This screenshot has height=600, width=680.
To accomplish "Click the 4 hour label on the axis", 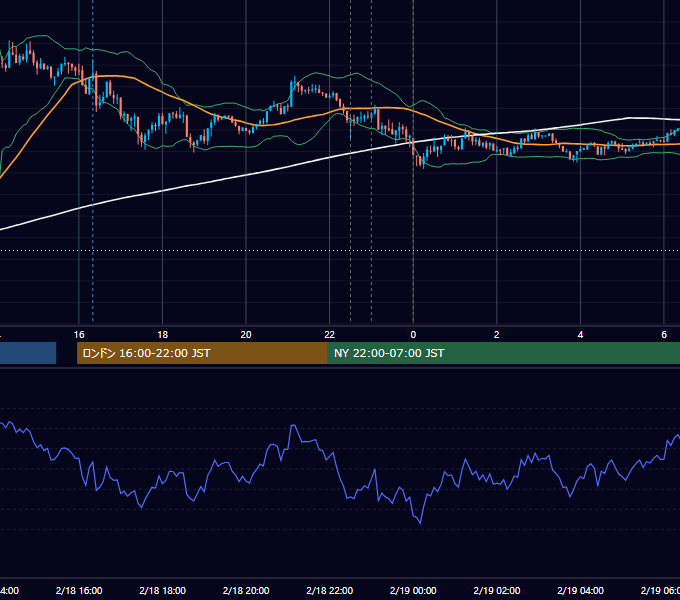I will [580, 335].
